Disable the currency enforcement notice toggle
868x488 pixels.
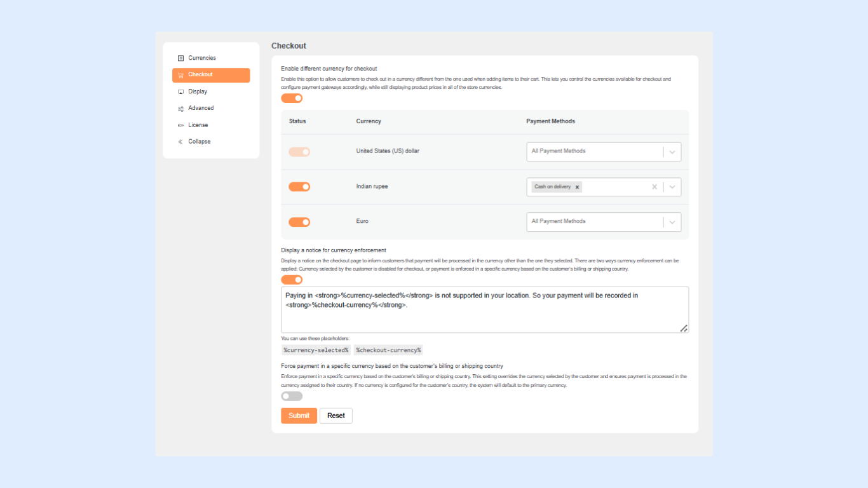click(x=292, y=280)
